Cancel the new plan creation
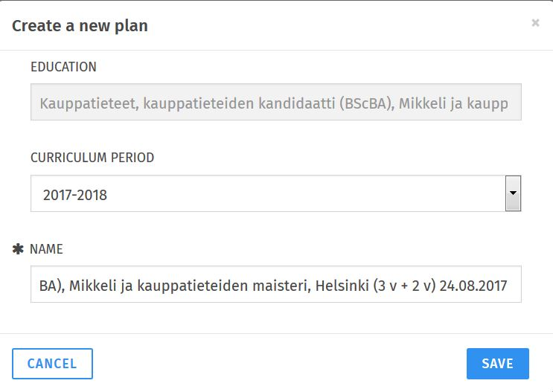The image size is (553, 392). tap(52, 364)
